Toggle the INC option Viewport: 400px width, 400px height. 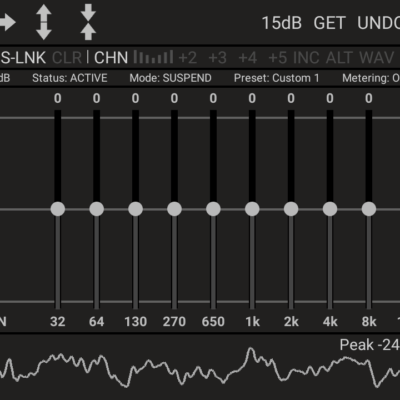(x=306, y=58)
